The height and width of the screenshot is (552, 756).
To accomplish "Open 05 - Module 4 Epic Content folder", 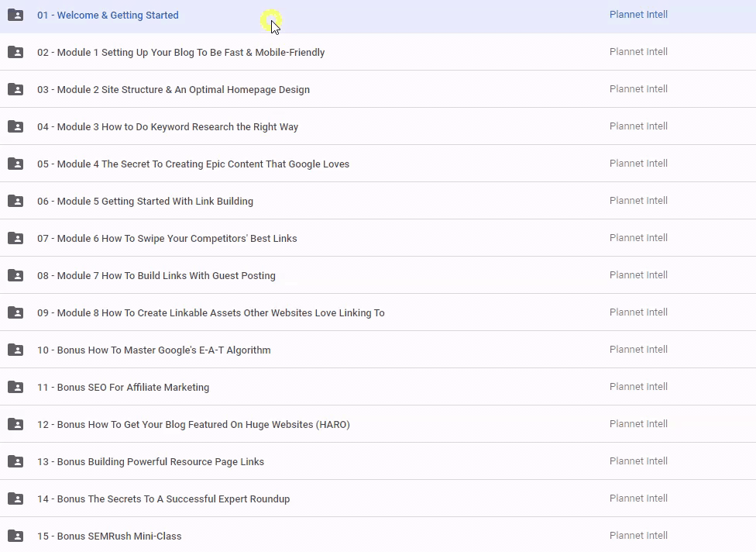I will click(193, 164).
